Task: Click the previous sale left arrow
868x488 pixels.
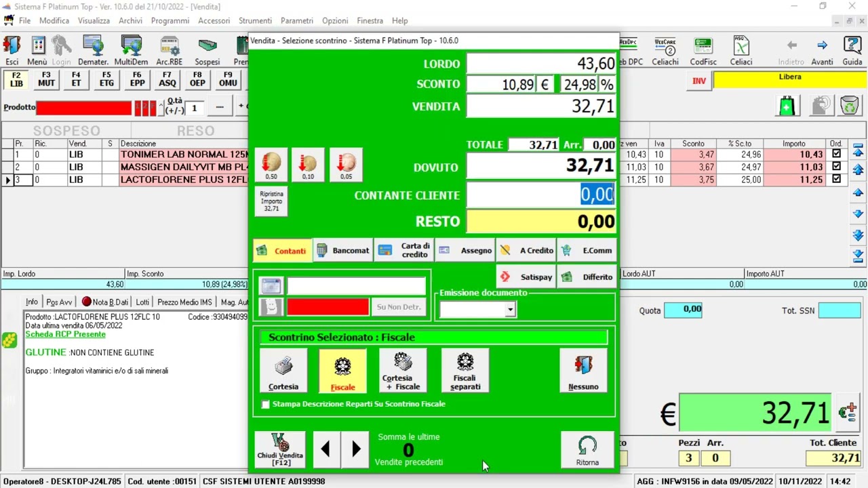Action: pos(325,449)
